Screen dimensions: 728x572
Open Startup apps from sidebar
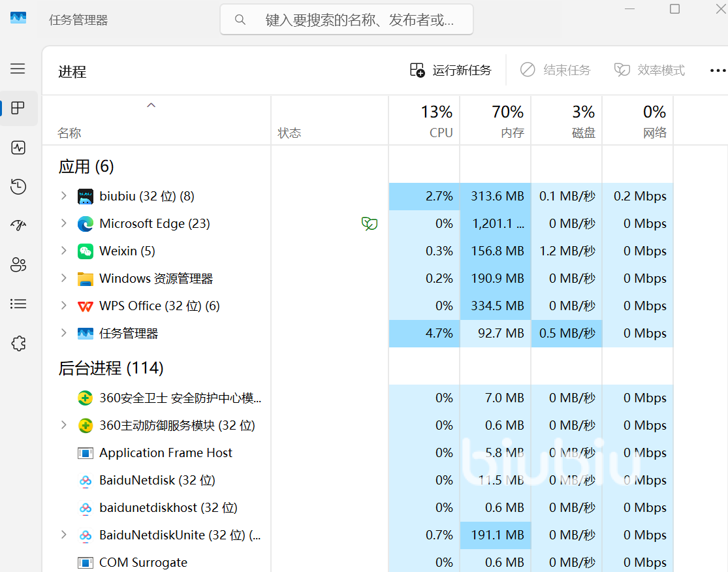pos(18,226)
